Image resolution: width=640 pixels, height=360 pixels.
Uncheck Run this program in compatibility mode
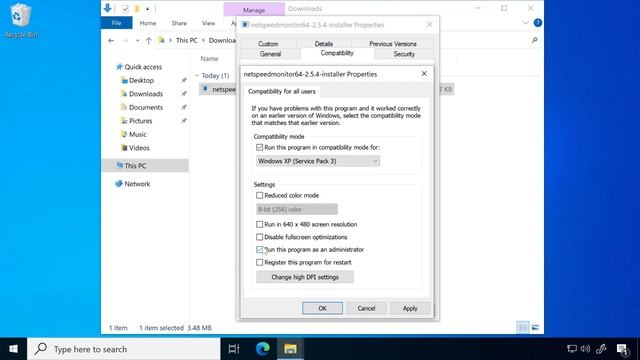[260, 147]
